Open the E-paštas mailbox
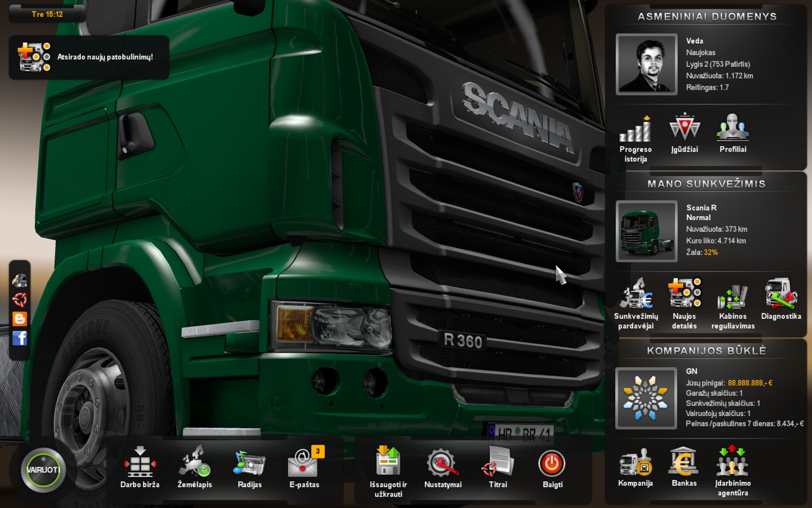 [x=304, y=467]
